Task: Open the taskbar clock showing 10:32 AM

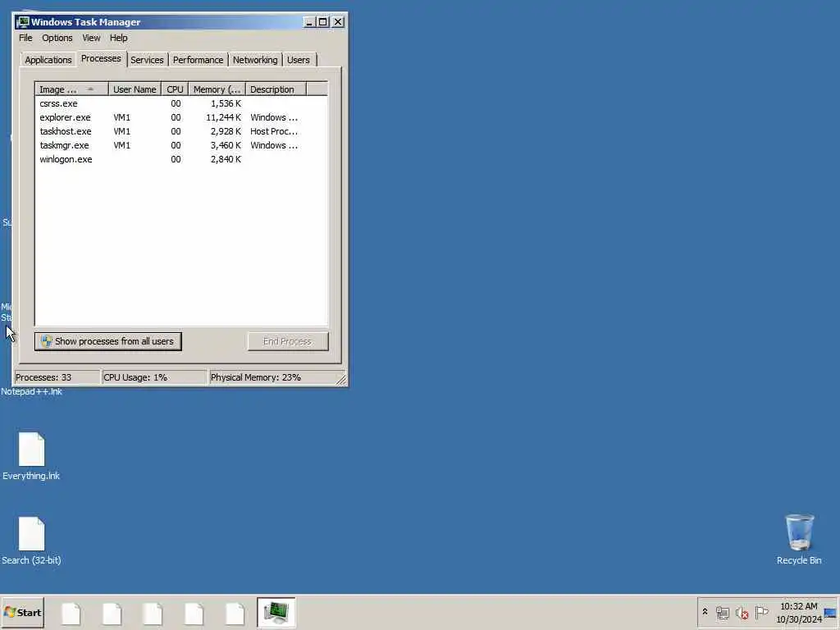Action: tap(799, 612)
